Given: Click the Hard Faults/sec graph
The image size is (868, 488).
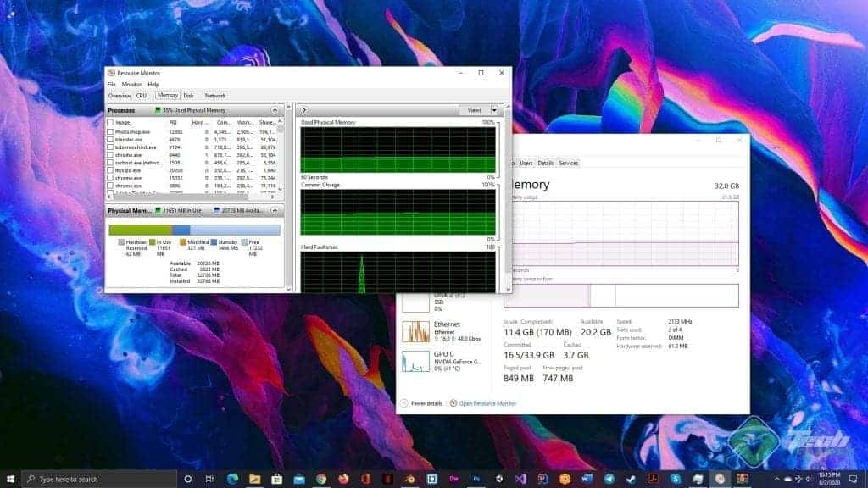Looking at the screenshot, I should pos(398,271).
